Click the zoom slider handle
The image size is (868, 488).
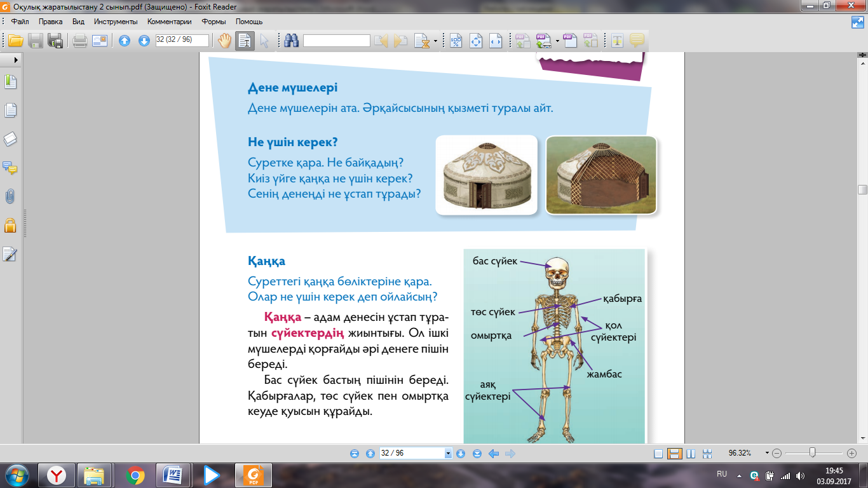812,453
